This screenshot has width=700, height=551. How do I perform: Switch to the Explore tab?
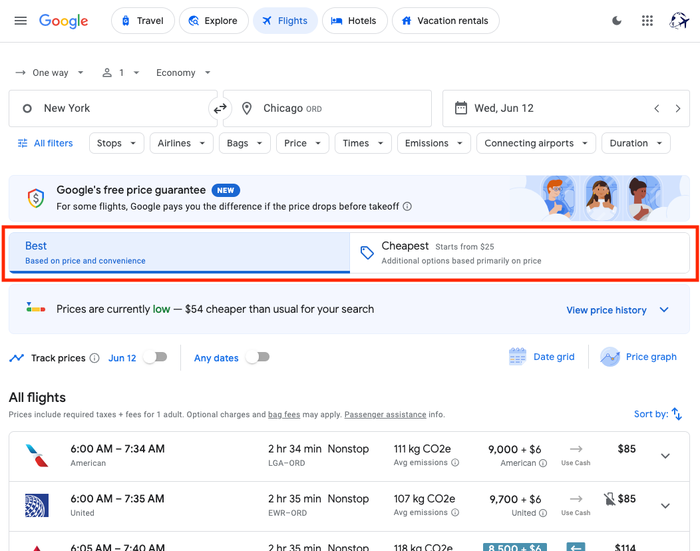click(213, 21)
